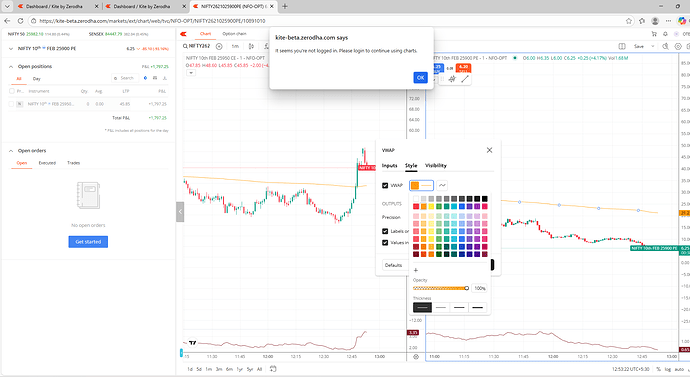Click OK in the not-logged-in alert
Screen dimensions: 690x377
click(x=420, y=77)
